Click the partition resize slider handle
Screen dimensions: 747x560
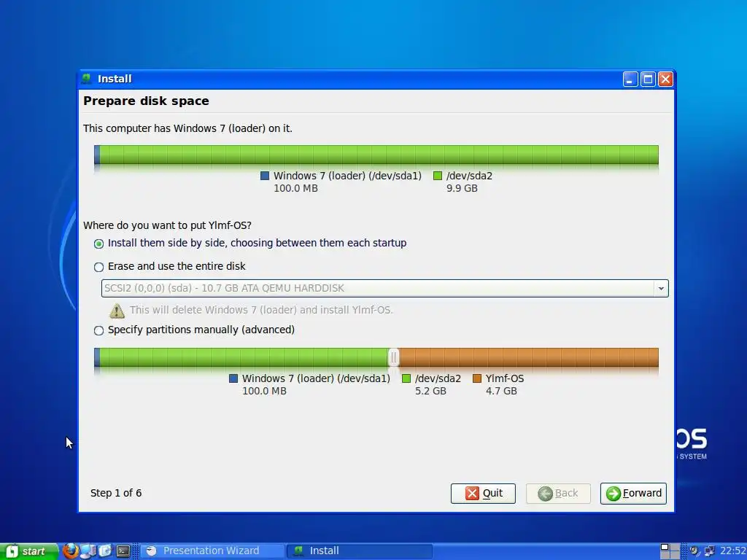(393, 357)
